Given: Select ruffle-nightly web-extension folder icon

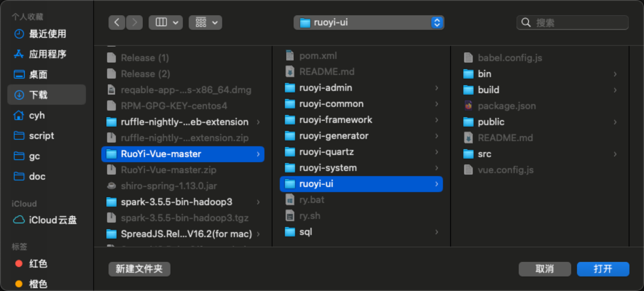Looking at the screenshot, I should (x=111, y=122).
